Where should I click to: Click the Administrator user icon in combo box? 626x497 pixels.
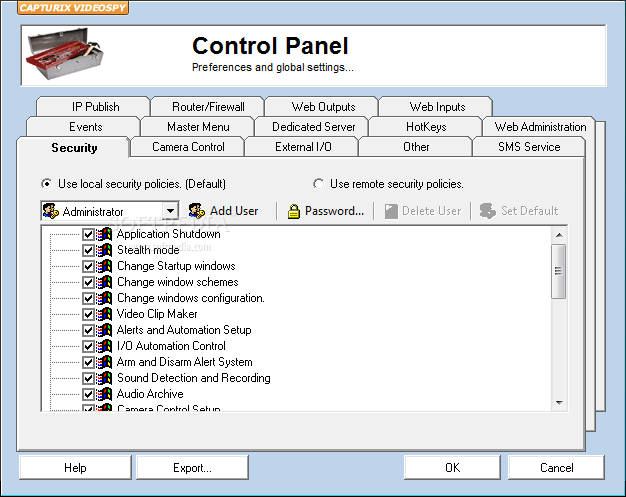[x=51, y=211]
